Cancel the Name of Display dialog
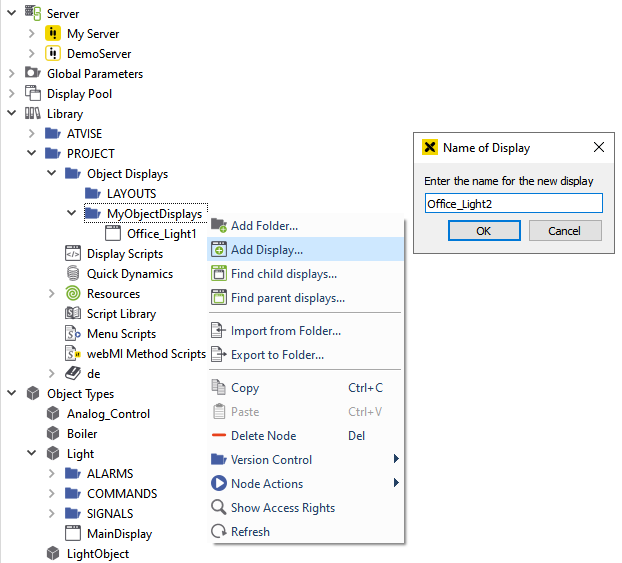The width and height of the screenshot is (622, 563). point(563,231)
